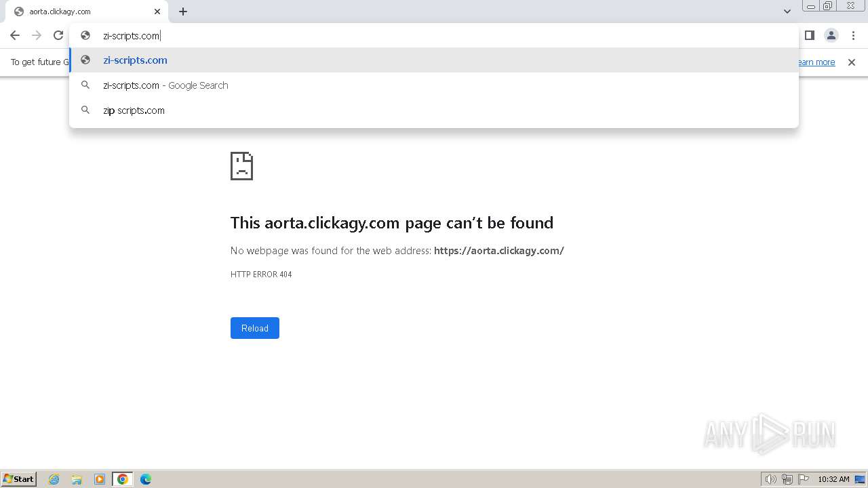This screenshot has height=488, width=868.
Task: Click the https://aorta.clickagy.com/ bold address text
Action: [499, 251]
